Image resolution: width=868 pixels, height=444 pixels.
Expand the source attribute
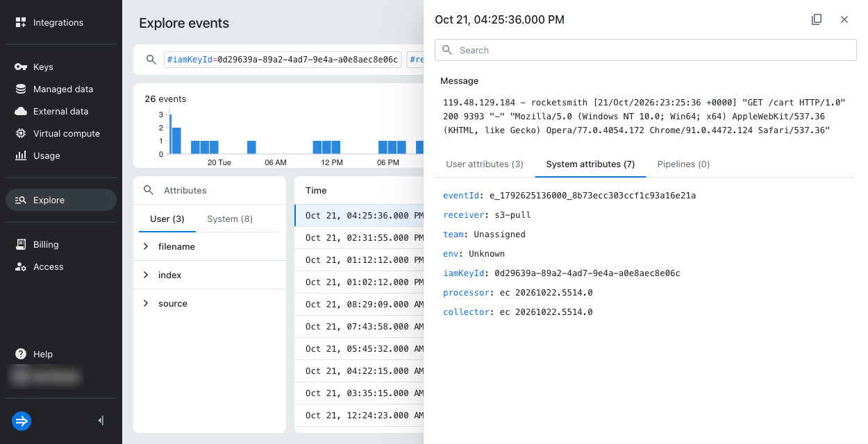[146, 303]
